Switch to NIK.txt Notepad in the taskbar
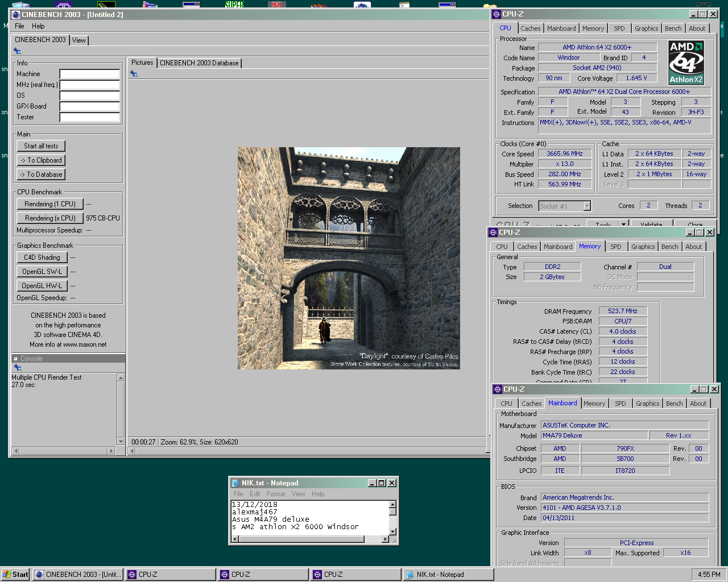 coord(448,575)
